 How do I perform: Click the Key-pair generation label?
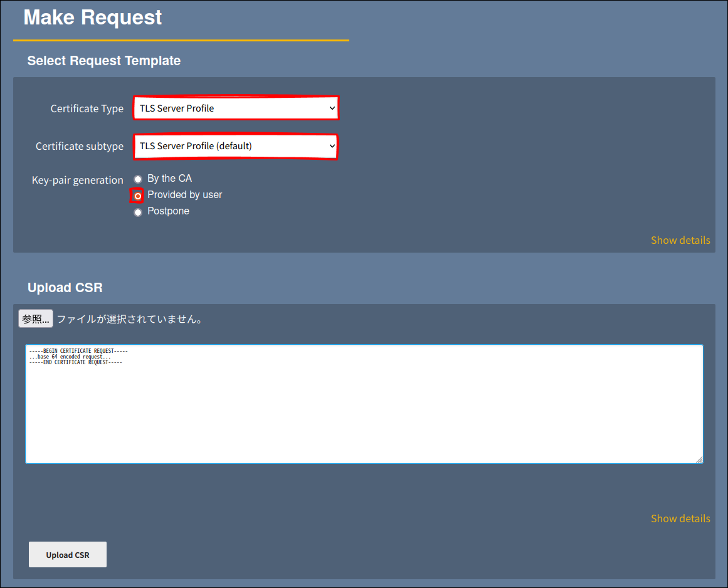click(x=78, y=180)
